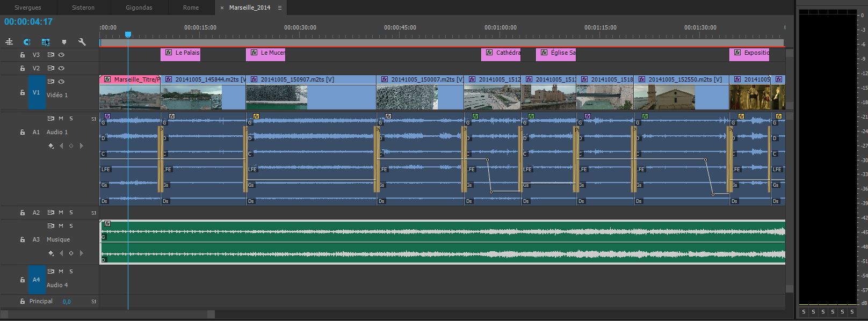Switch to the Sisteron sequence tab

[83, 8]
